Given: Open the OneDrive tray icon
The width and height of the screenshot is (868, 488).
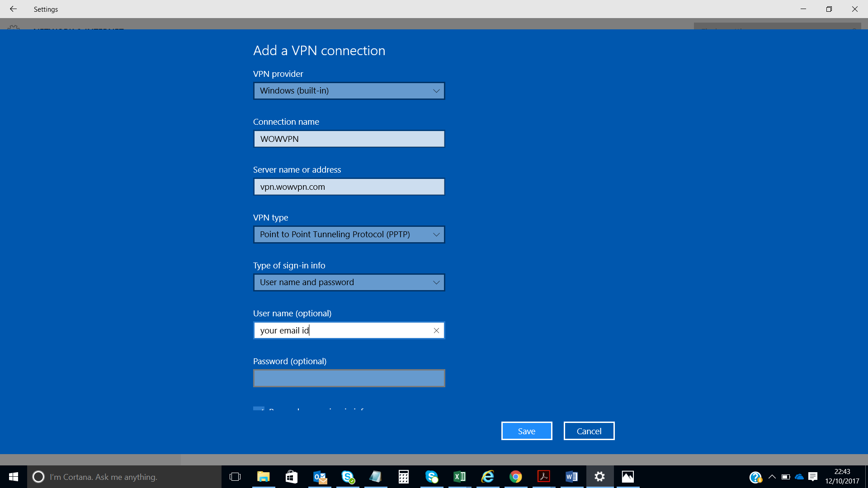Looking at the screenshot, I should 799,477.
